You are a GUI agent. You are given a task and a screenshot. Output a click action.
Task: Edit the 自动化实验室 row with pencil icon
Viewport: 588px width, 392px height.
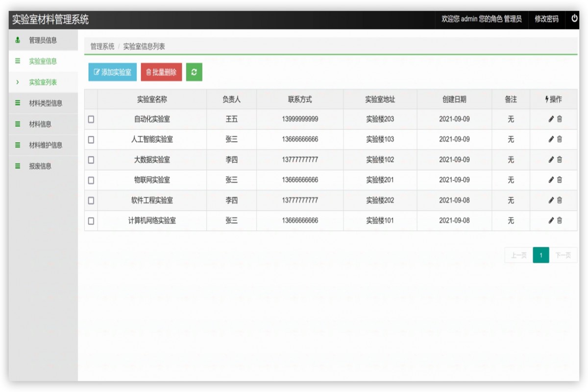point(551,119)
